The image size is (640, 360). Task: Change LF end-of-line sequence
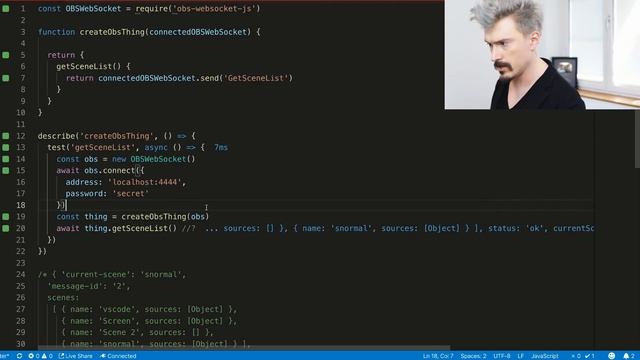[x=521, y=356]
